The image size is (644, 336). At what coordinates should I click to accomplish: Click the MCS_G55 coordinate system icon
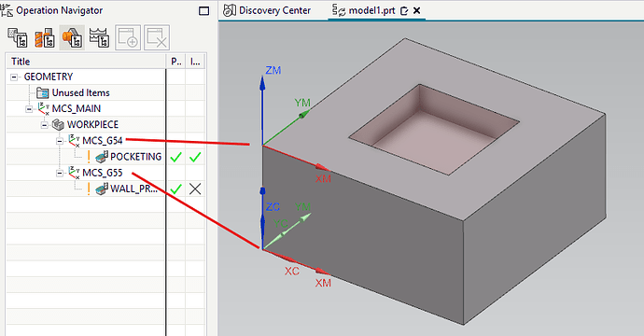(75, 173)
